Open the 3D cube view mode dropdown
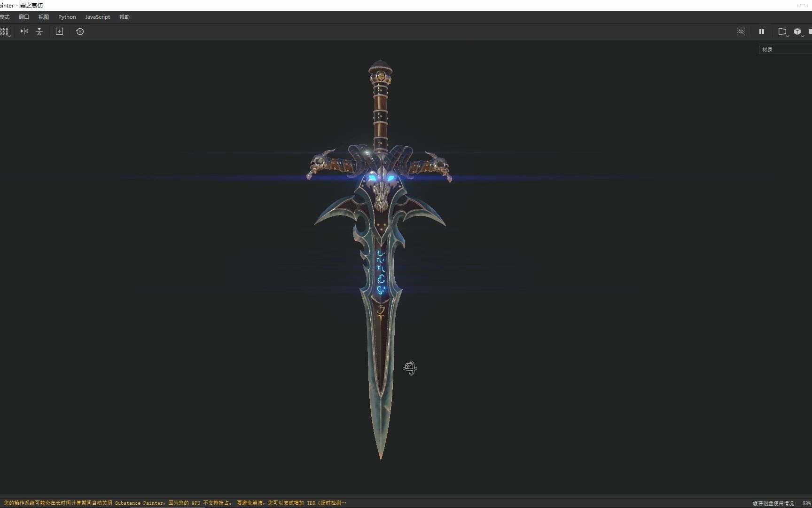 799,32
